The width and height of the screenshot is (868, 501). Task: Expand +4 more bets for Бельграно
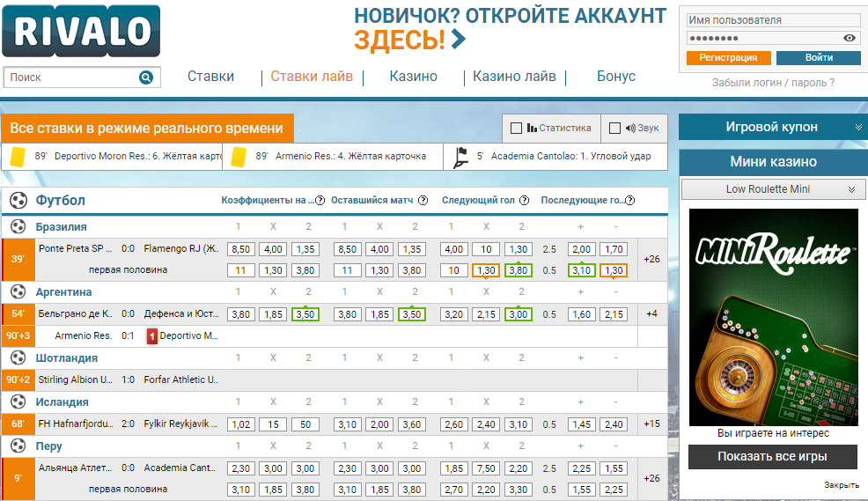pos(651,313)
